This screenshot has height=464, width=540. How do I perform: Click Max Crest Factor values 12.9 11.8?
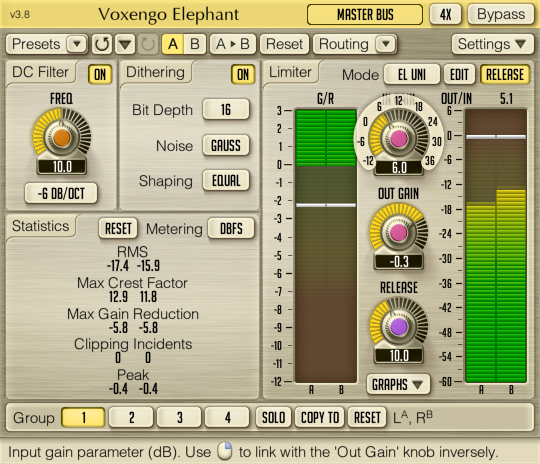133,297
